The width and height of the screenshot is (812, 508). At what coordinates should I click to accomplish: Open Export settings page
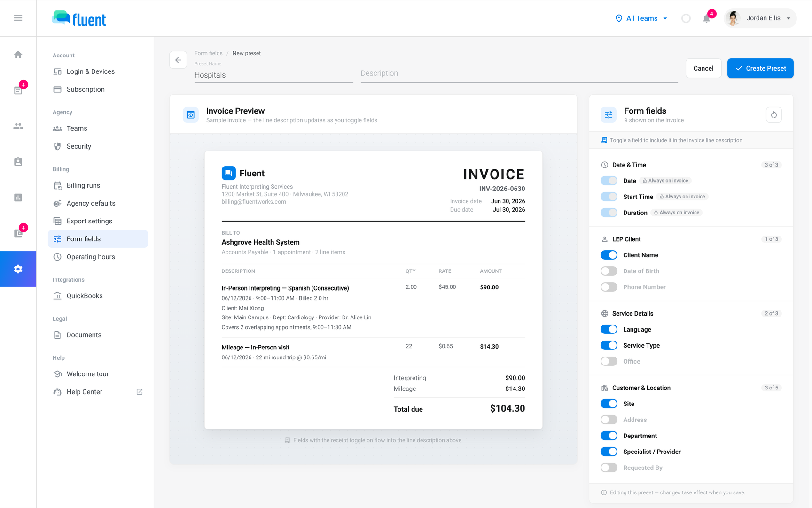pyautogui.click(x=98, y=221)
